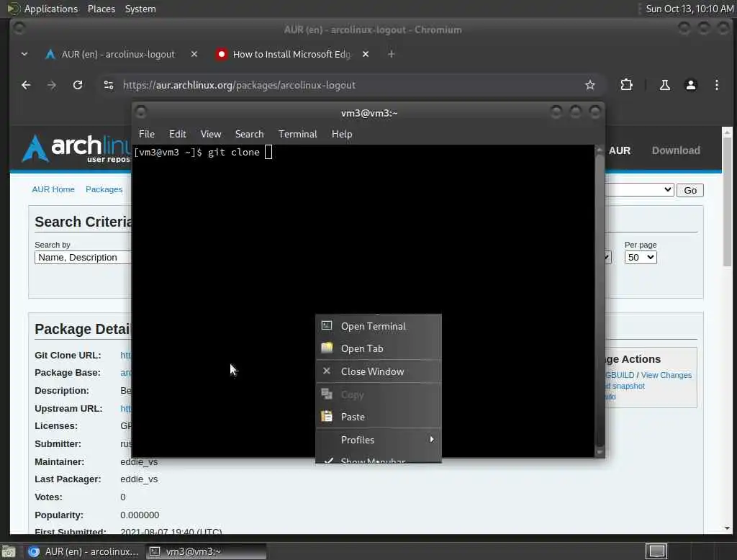Click the Go button
The width and height of the screenshot is (737, 560).
tap(690, 191)
